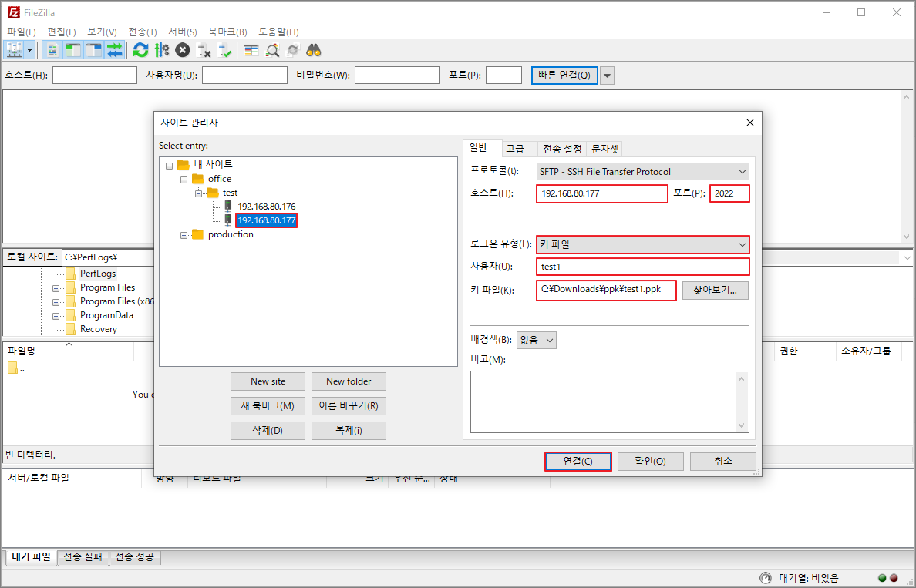The width and height of the screenshot is (916, 588).
Task: Cancel current operation icon
Action: tap(183, 50)
